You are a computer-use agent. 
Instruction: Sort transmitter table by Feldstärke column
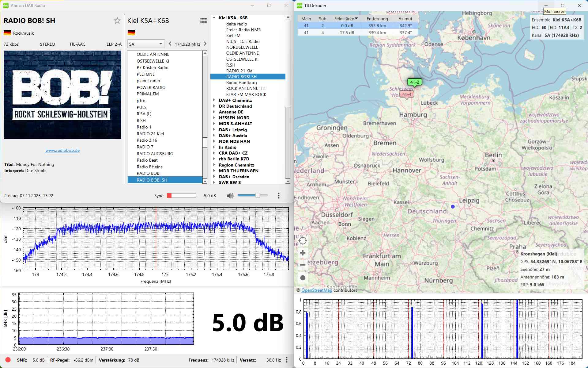point(346,19)
